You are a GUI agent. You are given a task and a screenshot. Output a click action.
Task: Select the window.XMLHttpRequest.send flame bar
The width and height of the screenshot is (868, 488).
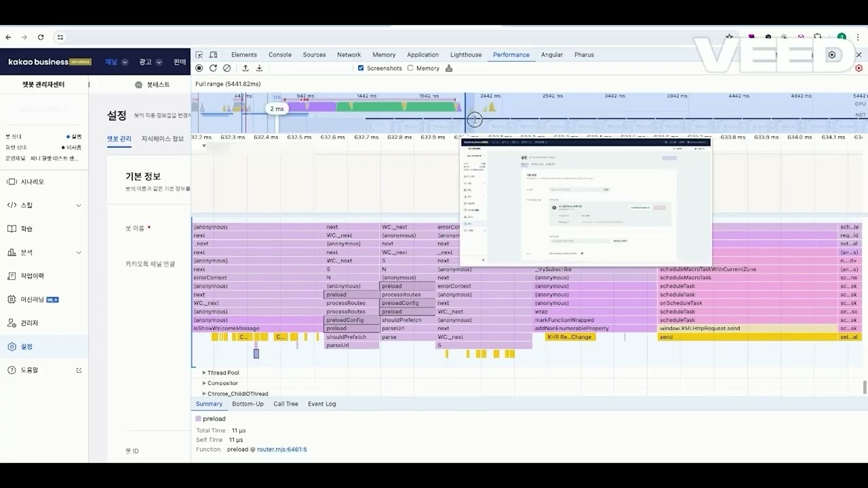coord(748,329)
